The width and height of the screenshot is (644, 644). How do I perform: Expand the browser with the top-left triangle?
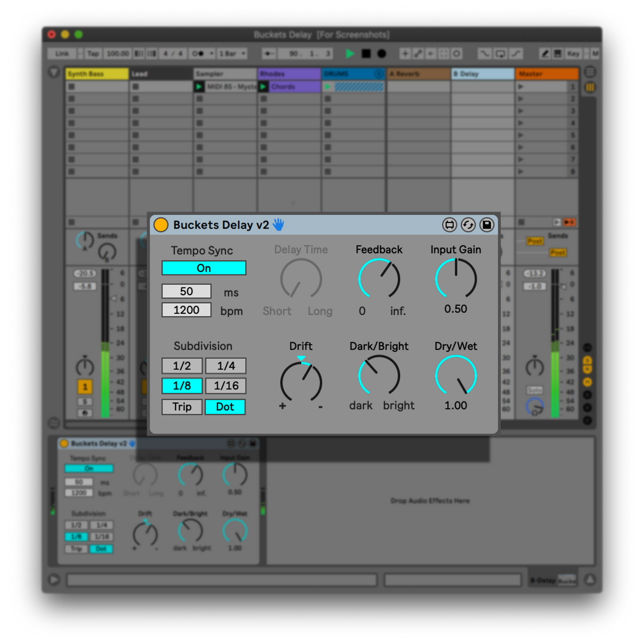click(x=54, y=72)
